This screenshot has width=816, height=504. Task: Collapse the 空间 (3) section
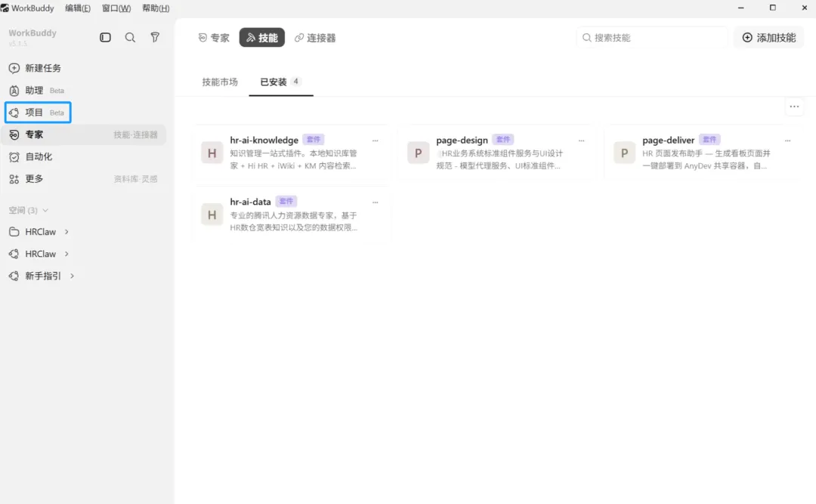[29, 210]
